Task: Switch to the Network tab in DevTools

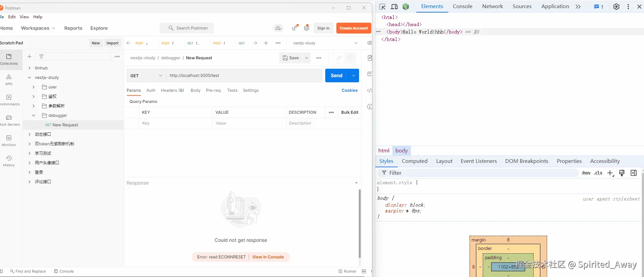Action: click(492, 6)
